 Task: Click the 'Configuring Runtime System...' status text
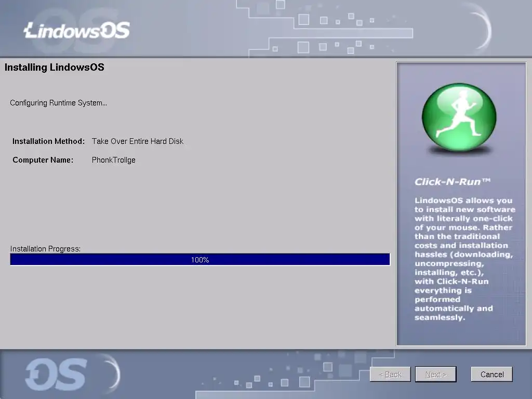click(58, 103)
